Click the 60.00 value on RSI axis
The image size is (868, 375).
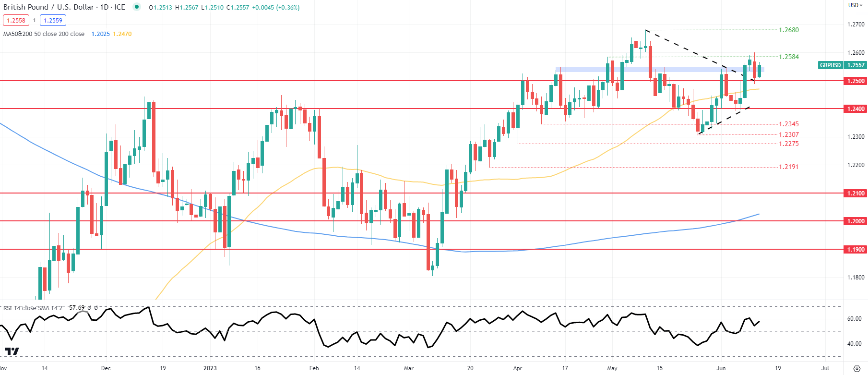tap(854, 319)
